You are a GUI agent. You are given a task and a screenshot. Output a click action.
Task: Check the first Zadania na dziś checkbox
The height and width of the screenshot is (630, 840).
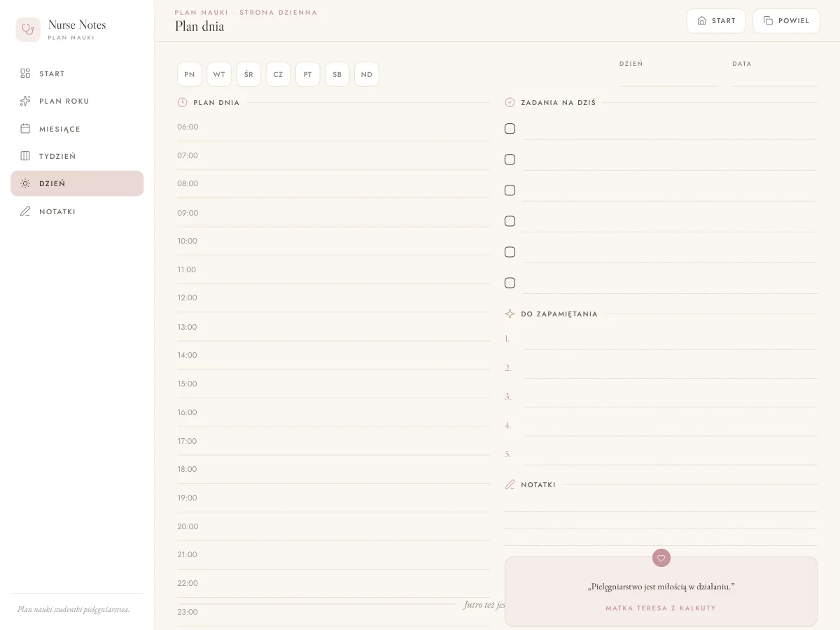pos(510,129)
